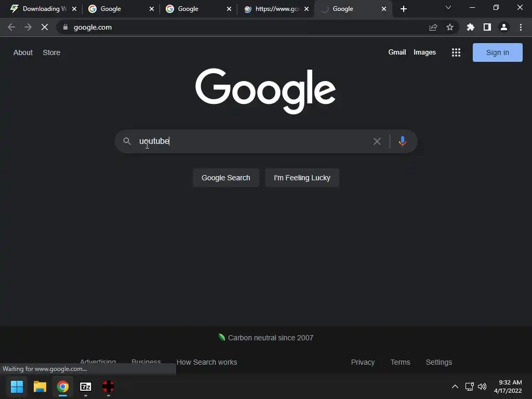Open the Images link

tap(424, 52)
